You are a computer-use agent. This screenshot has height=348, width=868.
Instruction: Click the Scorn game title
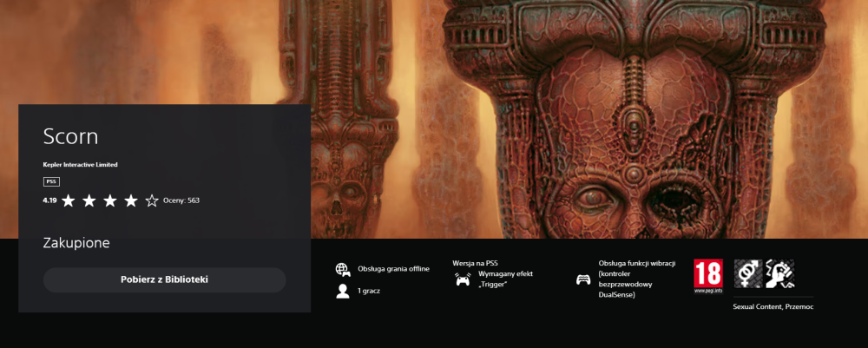pyautogui.click(x=71, y=136)
